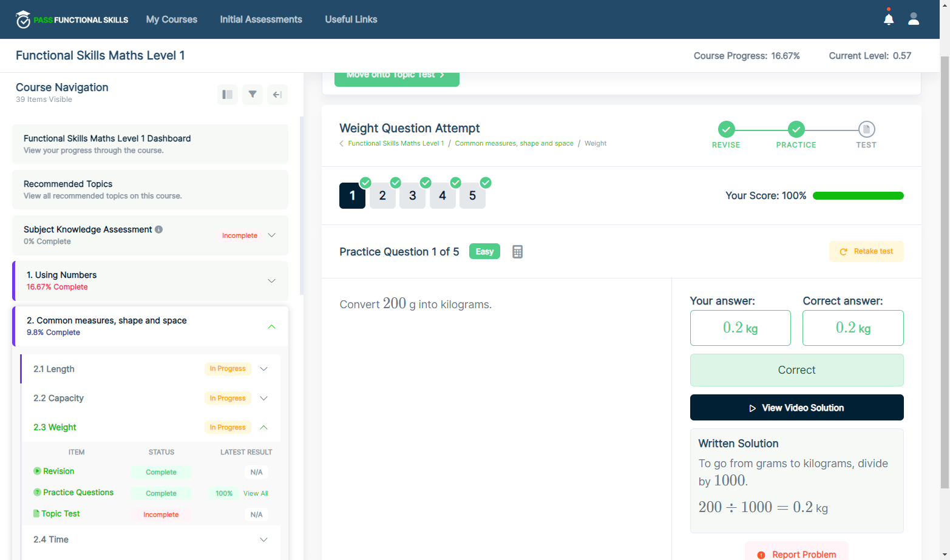Open Recommended Topics

point(151,190)
